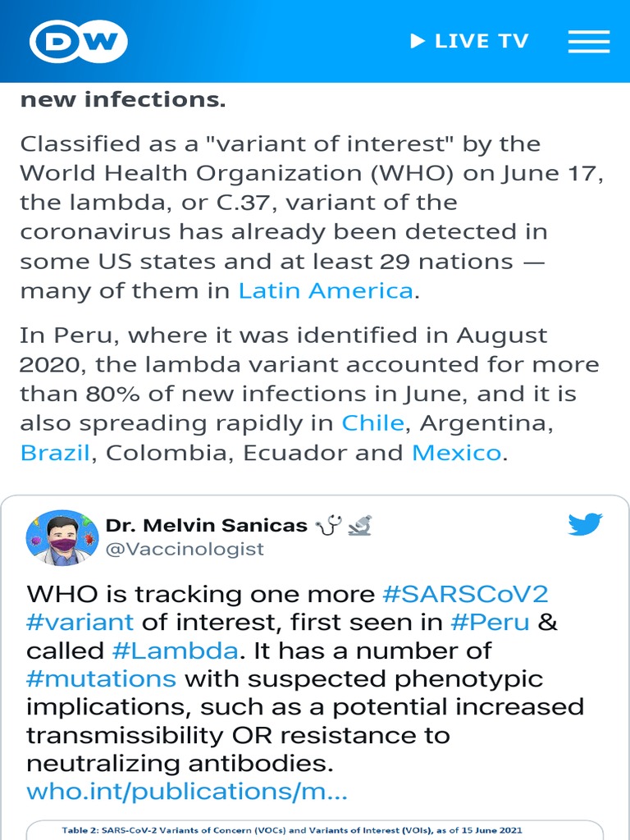This screenshot has width=630, height=840.
Task: Open the LIVE TV label
Action: pyautogui.click(x=482, y=41)
